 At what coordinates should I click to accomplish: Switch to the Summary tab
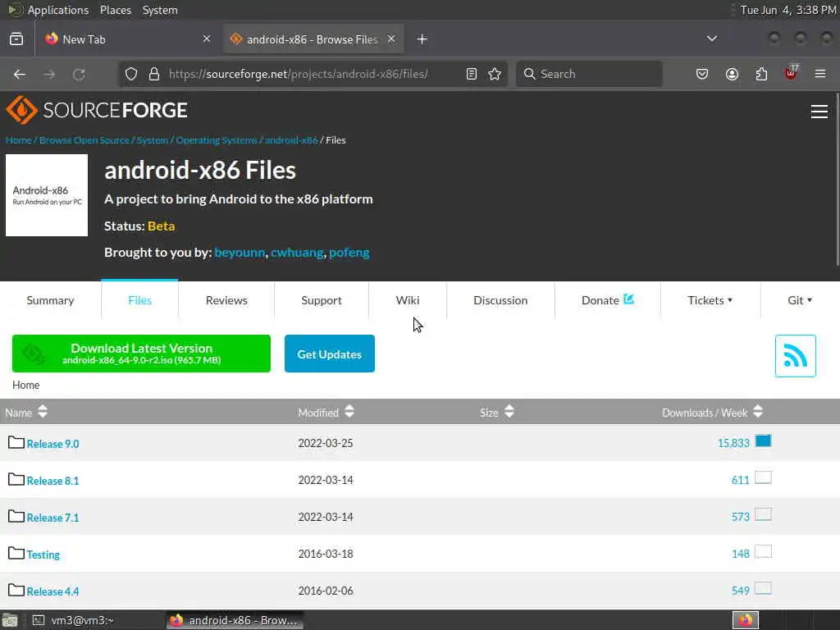pyautogui.click(x=50, y=300)
